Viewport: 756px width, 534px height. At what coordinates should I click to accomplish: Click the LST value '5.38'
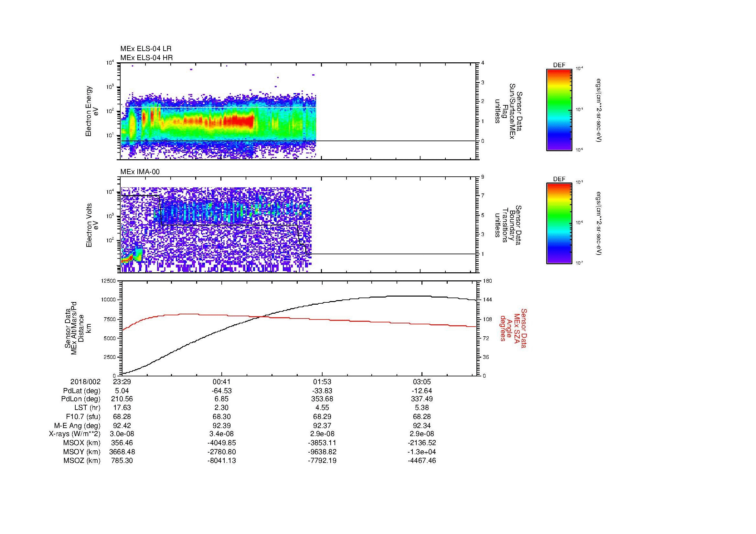click(422, 408)
